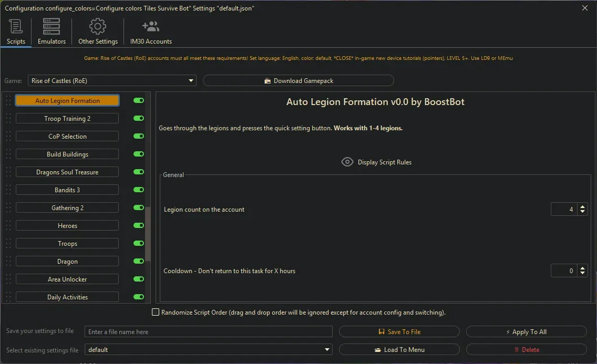Viewport: 597px width, 364px height.
Task: Disable the Area Unlocker switch
Action: pos(139,279)
